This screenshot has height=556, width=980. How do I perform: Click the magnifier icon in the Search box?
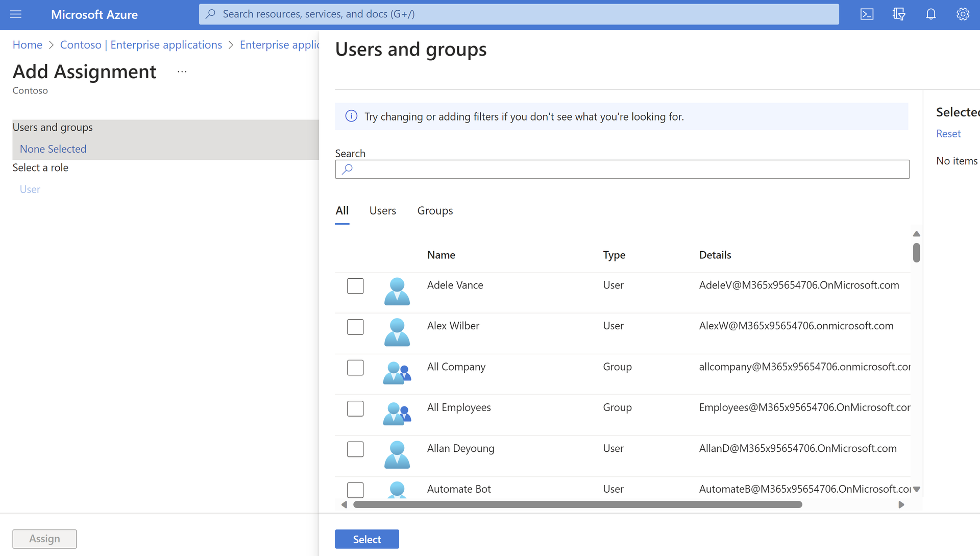[x=348, y=169]
